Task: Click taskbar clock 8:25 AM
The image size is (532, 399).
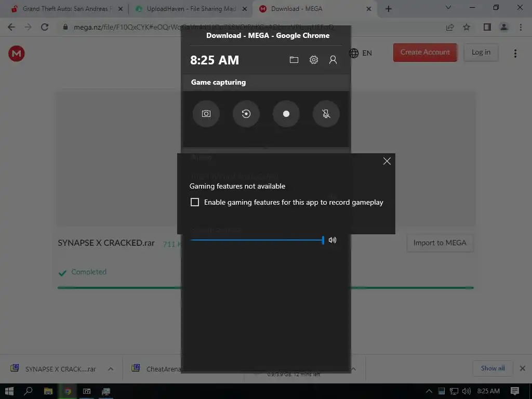Action: pos(488,391)
